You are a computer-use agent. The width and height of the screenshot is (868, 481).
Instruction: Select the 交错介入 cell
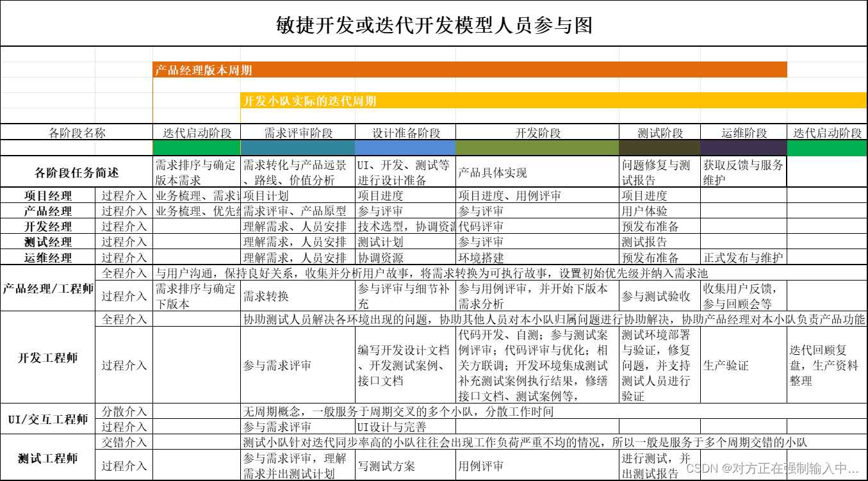[x=124, y=442]
